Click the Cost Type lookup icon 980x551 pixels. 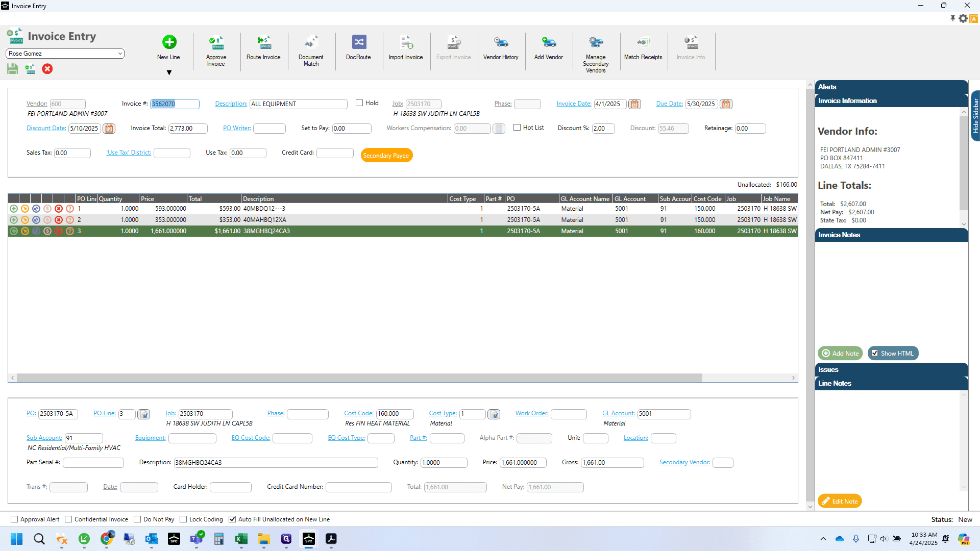point(494,414)
